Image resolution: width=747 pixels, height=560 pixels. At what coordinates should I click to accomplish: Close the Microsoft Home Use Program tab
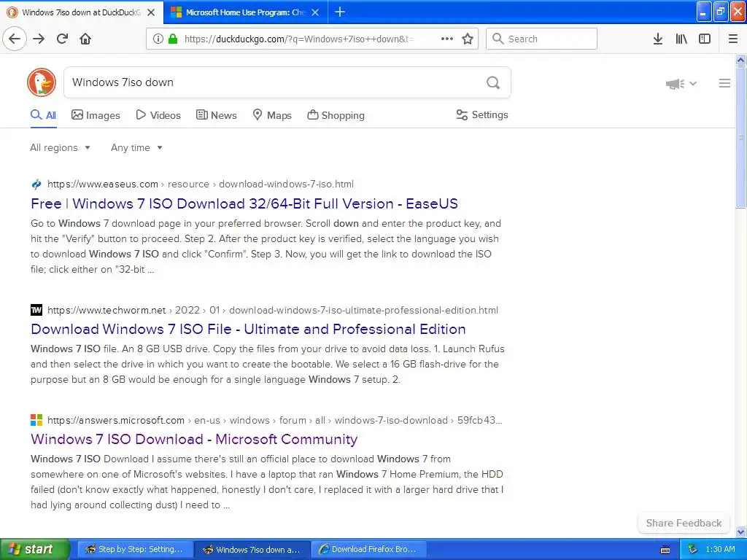(315, 12)
